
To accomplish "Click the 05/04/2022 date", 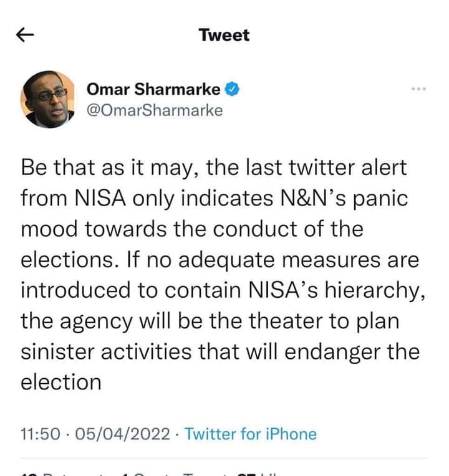I will coord(123,434).
